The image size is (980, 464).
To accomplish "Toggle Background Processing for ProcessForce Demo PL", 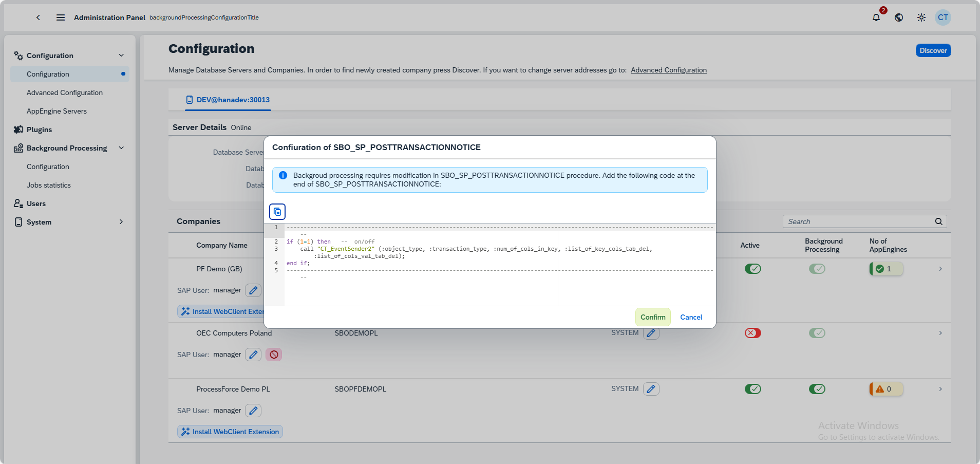I will (817, 388).
